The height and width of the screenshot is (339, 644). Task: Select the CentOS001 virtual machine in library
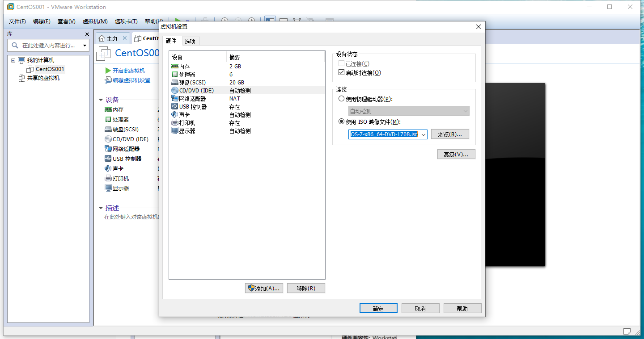pos(49,69)
